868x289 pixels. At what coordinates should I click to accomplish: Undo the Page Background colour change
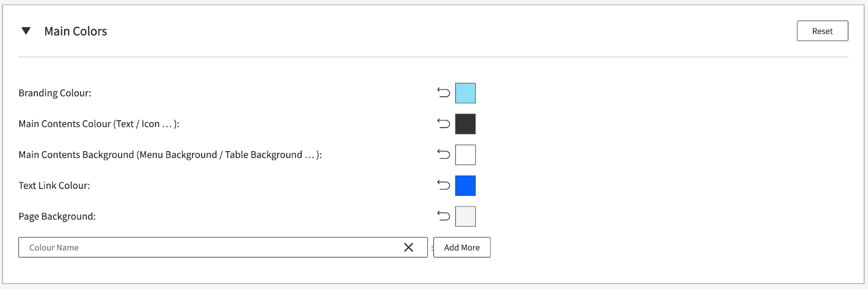(444, 216)
